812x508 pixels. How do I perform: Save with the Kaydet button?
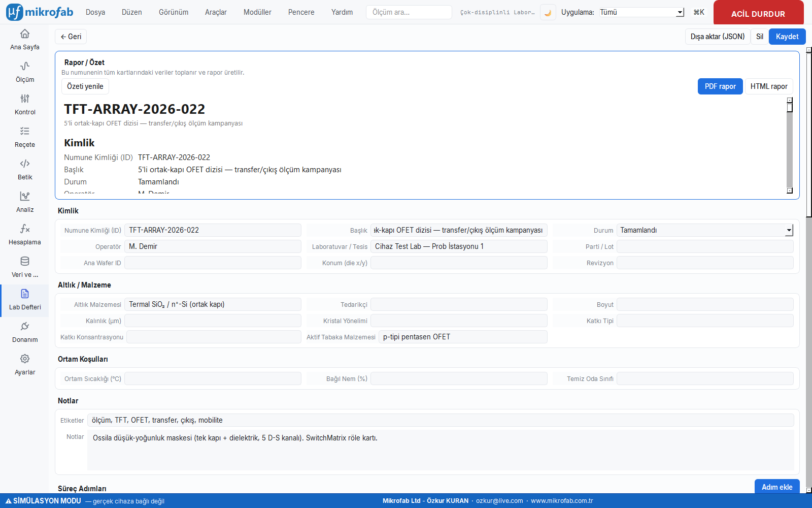pyautogui.click(x=787, y=37)
